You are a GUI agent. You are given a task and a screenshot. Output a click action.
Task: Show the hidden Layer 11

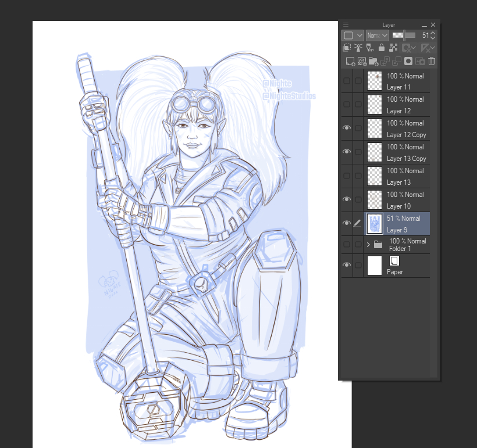point(347,81)
